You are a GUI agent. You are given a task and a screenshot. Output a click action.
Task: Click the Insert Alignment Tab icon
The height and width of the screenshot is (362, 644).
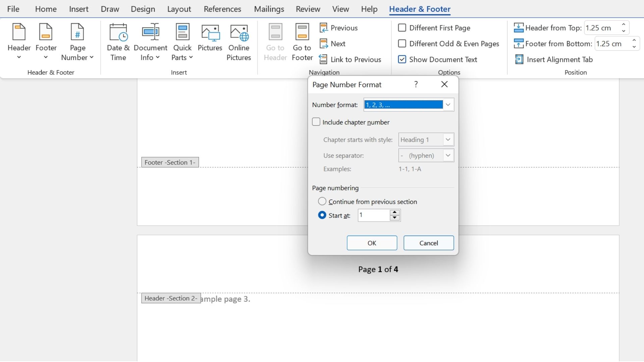coord(519,59)
